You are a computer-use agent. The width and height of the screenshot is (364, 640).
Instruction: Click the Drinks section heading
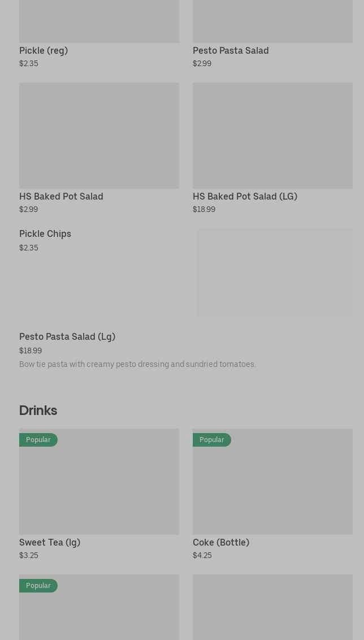(x=38, y=410)
